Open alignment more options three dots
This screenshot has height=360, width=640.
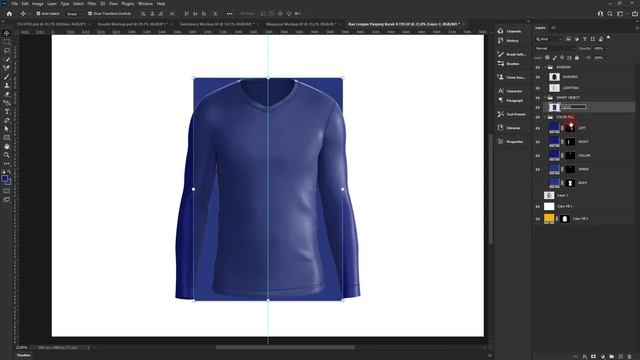229,13
